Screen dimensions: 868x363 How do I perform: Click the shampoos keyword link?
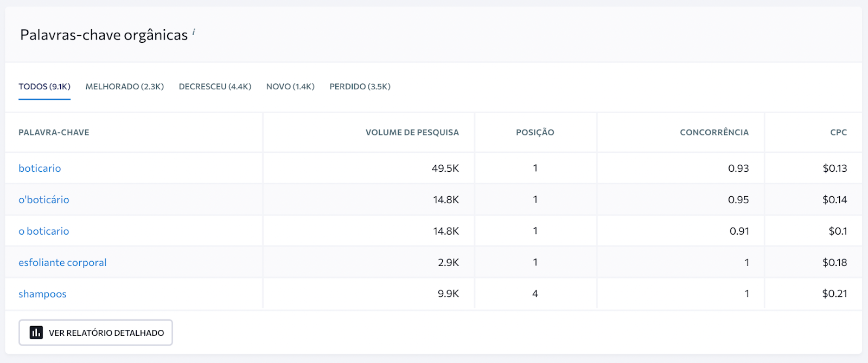click(42, 294)
